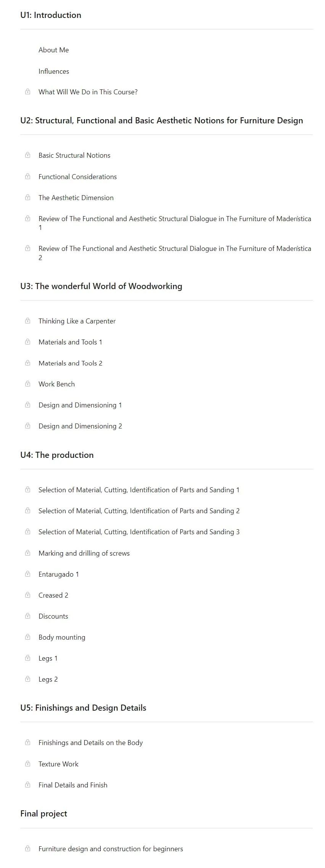This screenshot has height=868, width=325.
Task: Click lock icon beside Thinking Like a Carpenter
Action: (x=27, y=321)
